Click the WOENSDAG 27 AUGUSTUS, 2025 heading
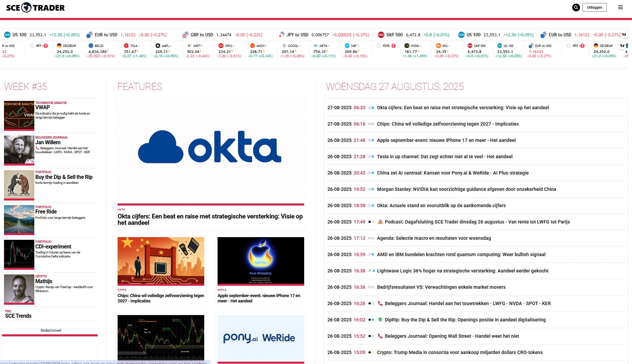The width and height of the screenshot is (632, 364). 395,87
